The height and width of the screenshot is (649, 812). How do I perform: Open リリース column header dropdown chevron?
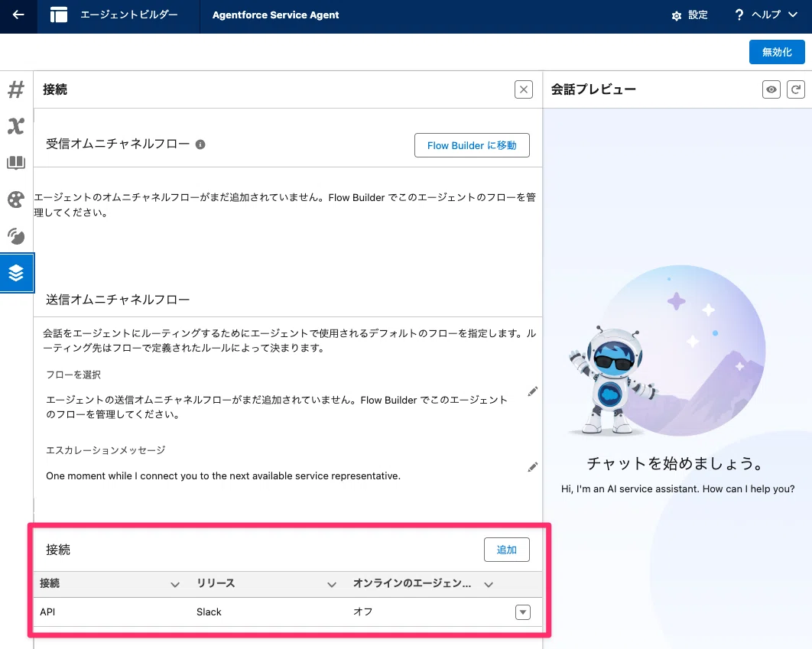pyautogui.click(x=332, y=584)
